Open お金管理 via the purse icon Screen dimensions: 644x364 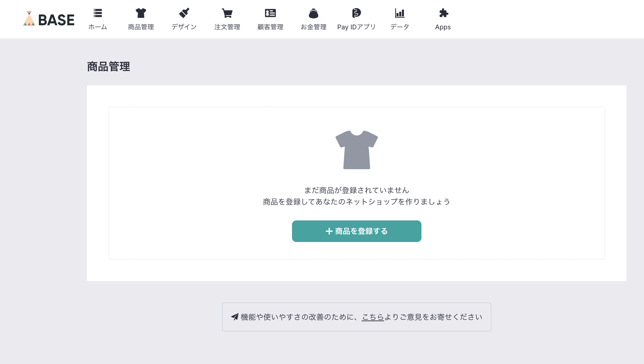point(314,13)
